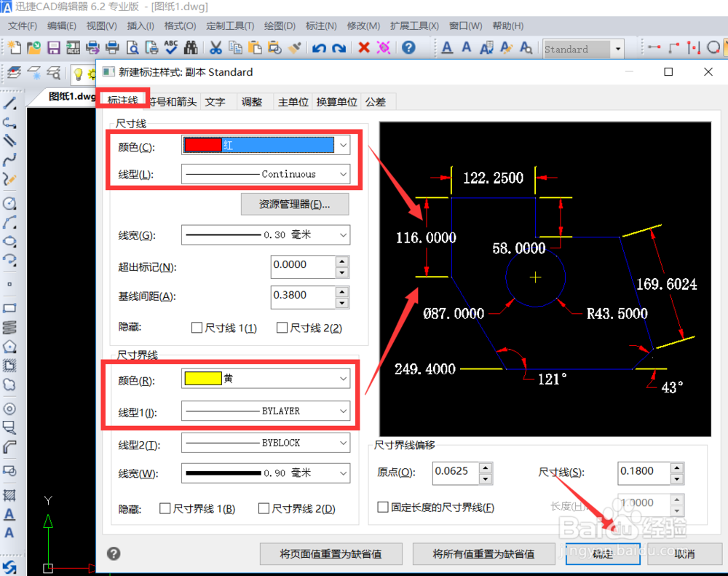Select the Polygon drawing tool
This screenshot has width=728, height=576.
9,347
